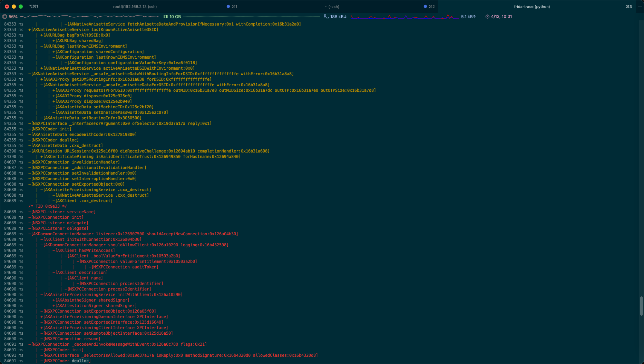Click '-[NSXPCConnection resume]' line

click(70, 339)
